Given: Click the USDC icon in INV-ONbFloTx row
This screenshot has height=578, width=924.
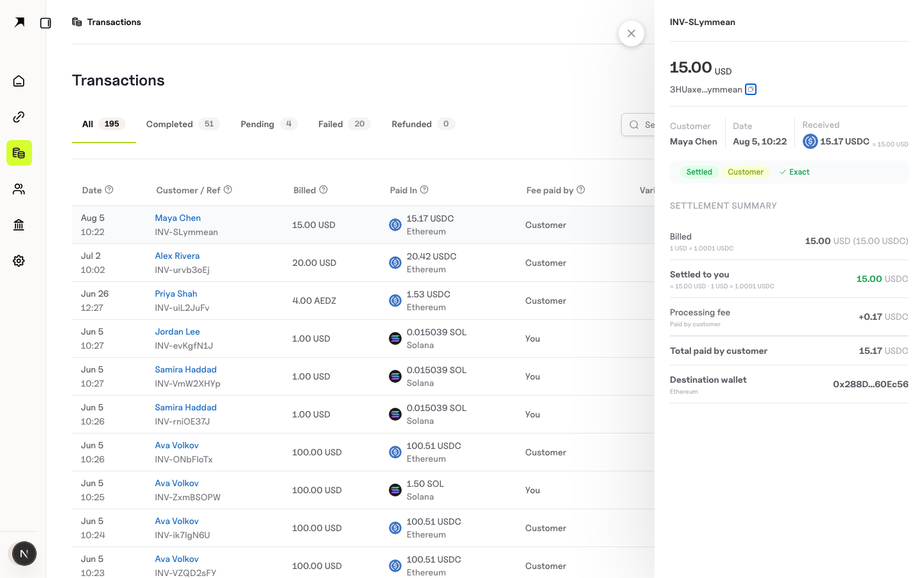Looking at the screenshot, I should click(x=395, y=452).
